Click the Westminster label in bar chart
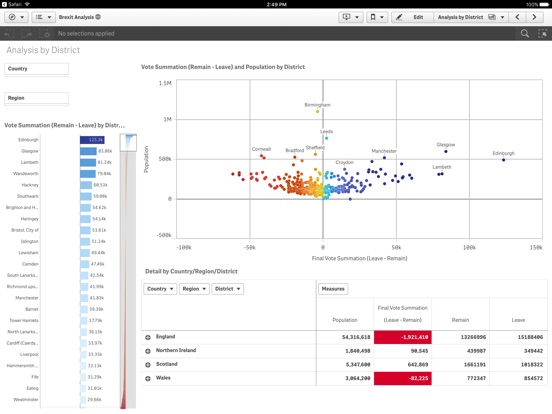The width and height of the screenshot is (552, 414). [26, 400]
